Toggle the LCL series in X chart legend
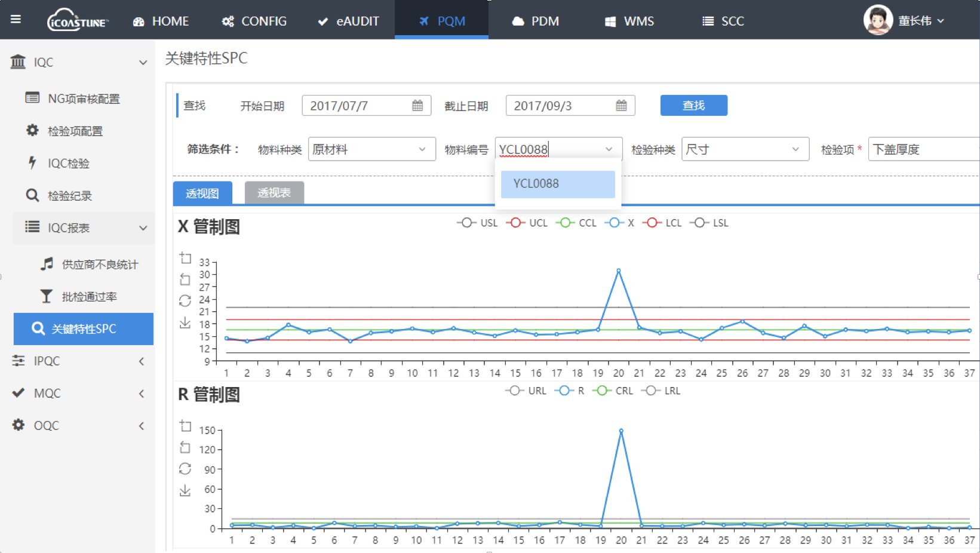Viewport: 980px width, 553px height. click(x=662, y=223)
